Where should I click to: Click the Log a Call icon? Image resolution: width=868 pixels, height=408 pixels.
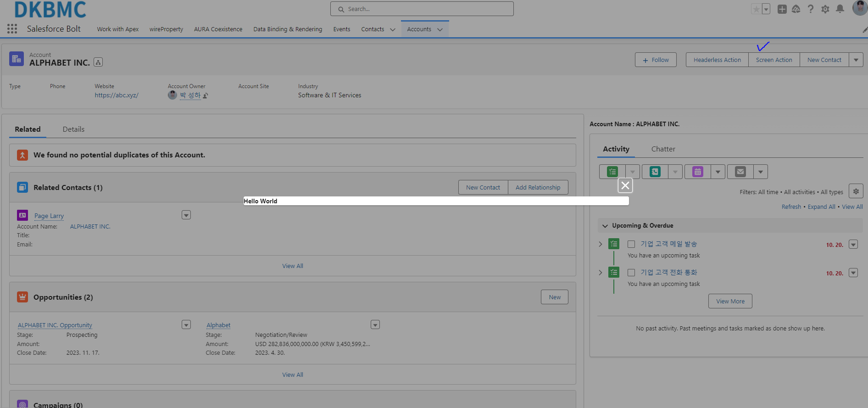coord(655,172)
